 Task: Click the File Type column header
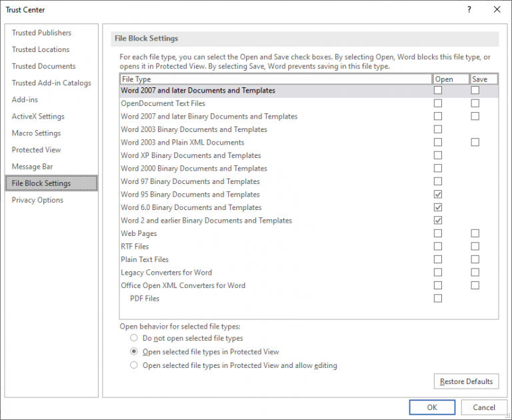click(276, 79)
